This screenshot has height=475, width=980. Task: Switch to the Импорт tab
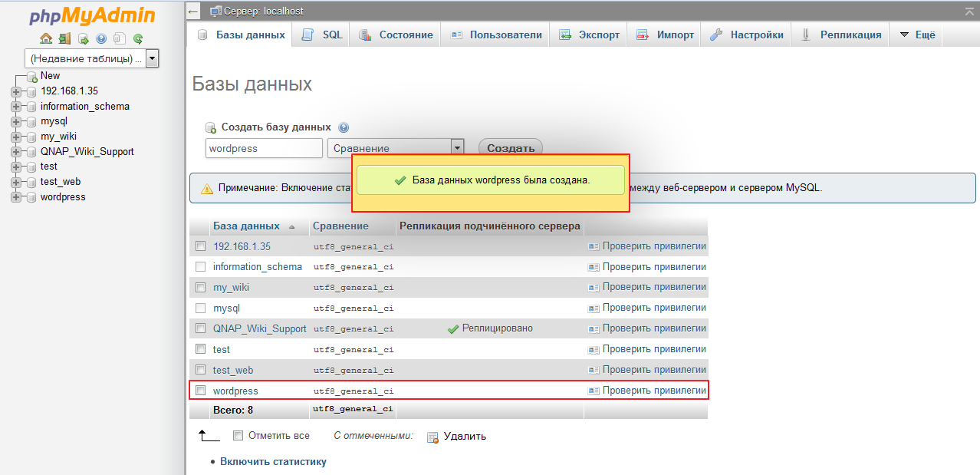pyautogui.click(x=664, y=35)
